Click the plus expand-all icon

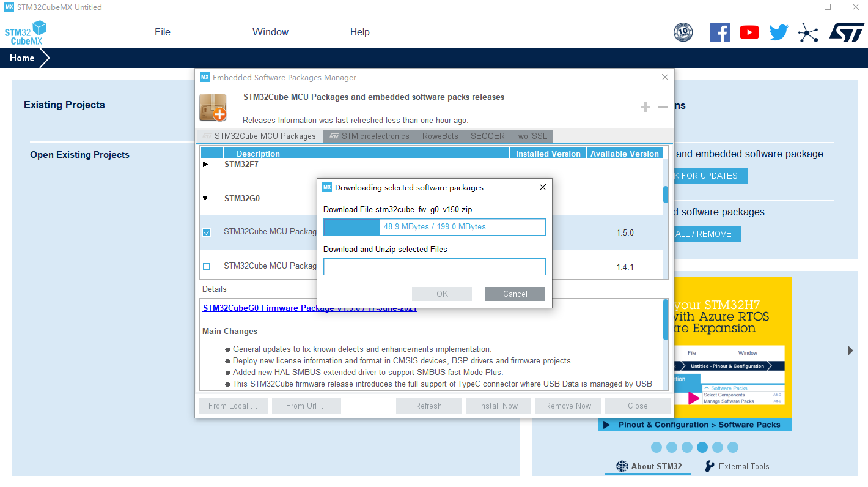(645, 107)
